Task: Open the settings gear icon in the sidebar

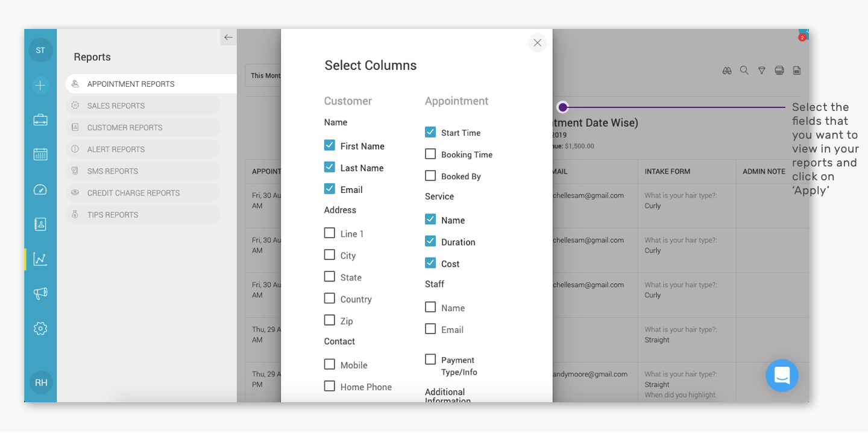Action: coord(40,329)
